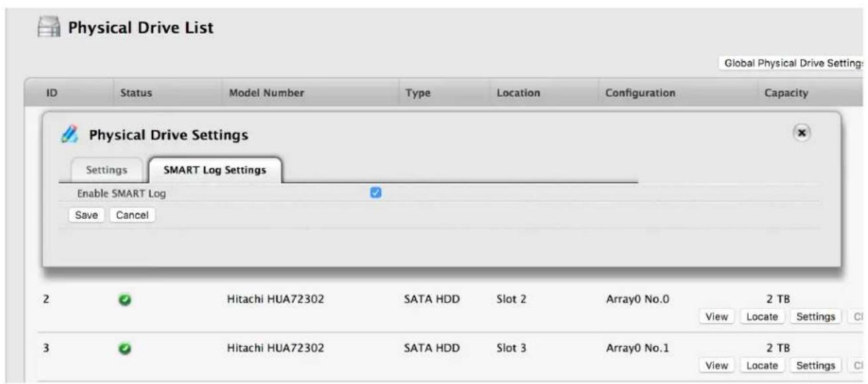Uncheck the Enable SMART Log checkbox
Viewport: 868px width, 384px height.
click(375, 193)
